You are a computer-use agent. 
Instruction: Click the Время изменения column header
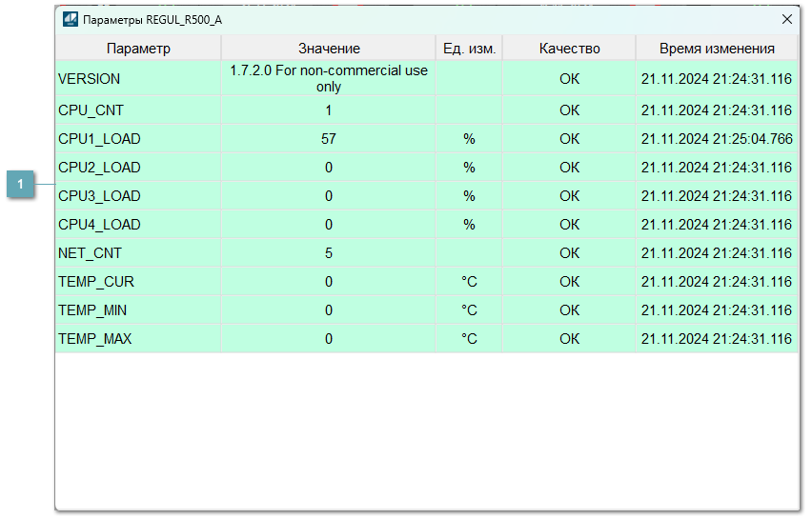(x=717, y=49)
